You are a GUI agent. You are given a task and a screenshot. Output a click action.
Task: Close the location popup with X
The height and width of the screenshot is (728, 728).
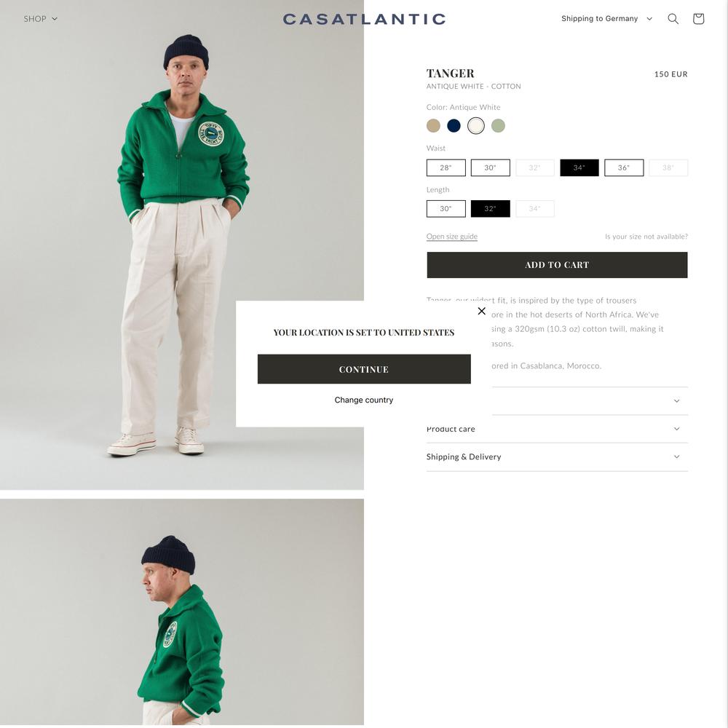(x=481, y=311)
